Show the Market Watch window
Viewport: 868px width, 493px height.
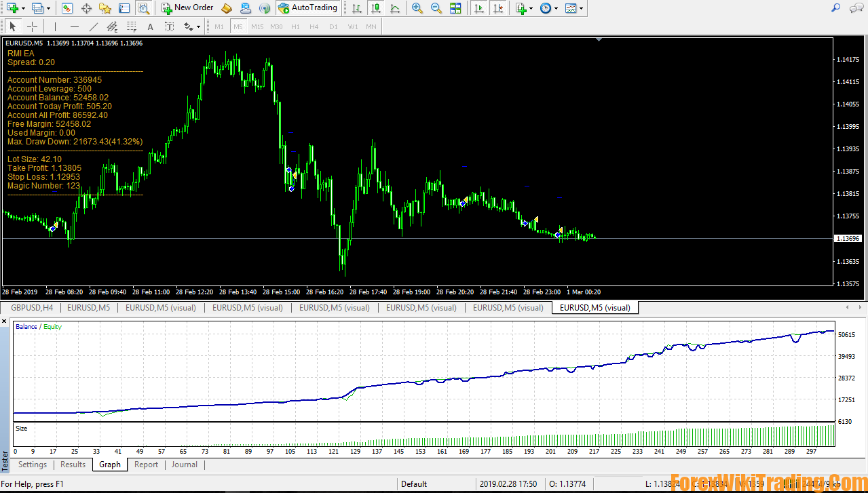(x=67, y=8)
